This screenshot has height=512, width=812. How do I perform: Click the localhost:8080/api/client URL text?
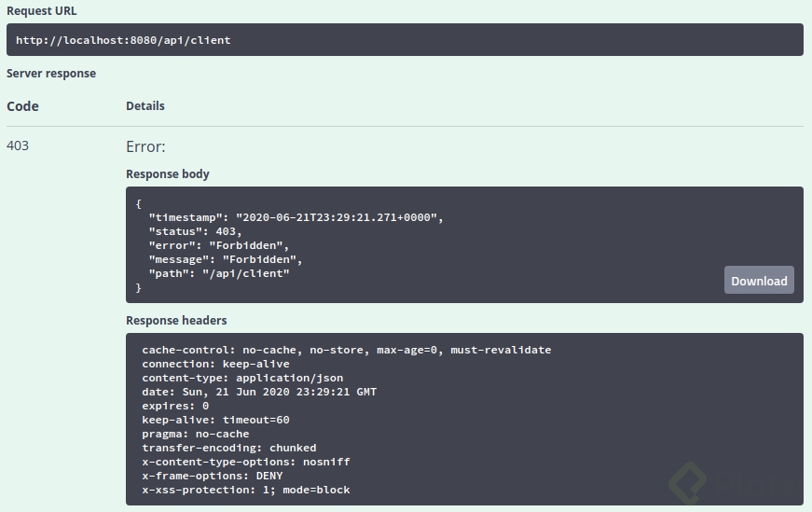click(x=123, y=40)
